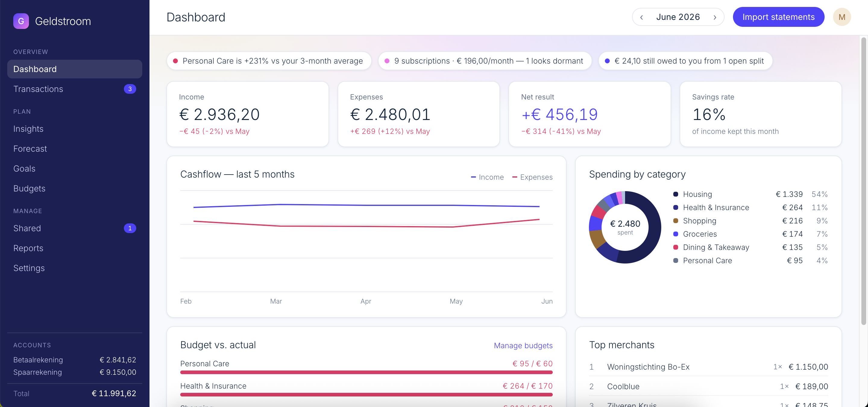
Task: Open the Dashboard sidebar item
Action: pos(74,69)
